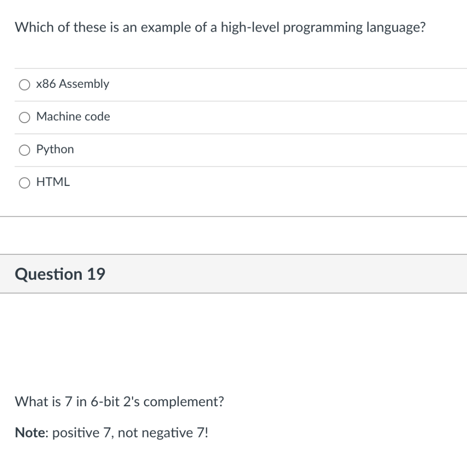Click the high-level programming language question text
This screenshot has height=476, width=467.
(220, 27)
